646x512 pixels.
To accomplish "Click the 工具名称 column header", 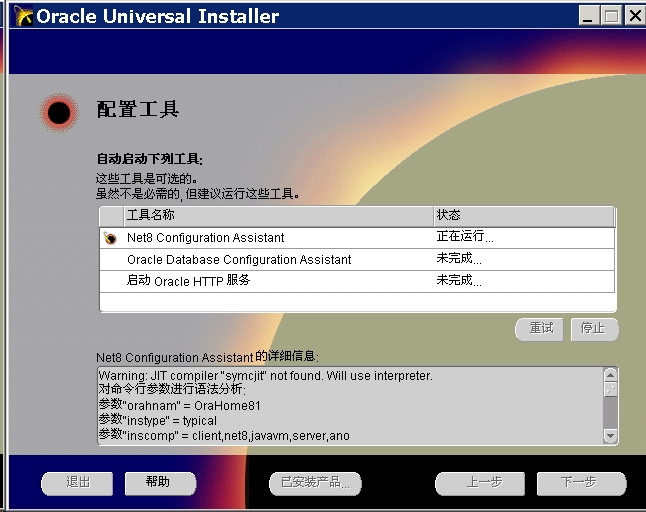I will click(279, 215).
